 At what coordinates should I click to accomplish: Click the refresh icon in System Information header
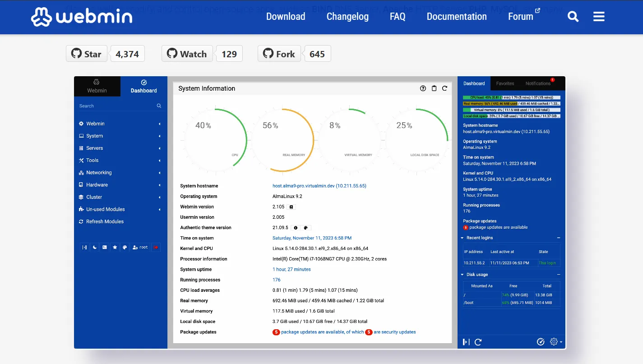(x=445, y=88)
